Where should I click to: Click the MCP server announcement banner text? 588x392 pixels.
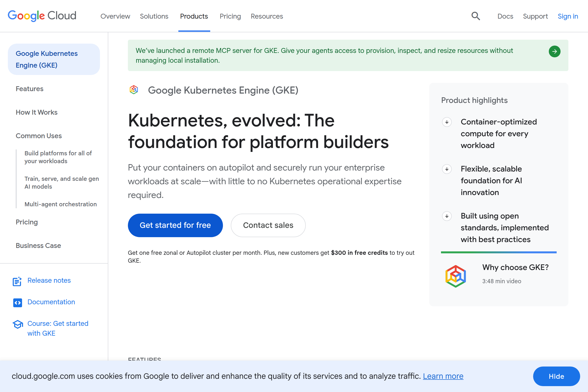[324, 55]
